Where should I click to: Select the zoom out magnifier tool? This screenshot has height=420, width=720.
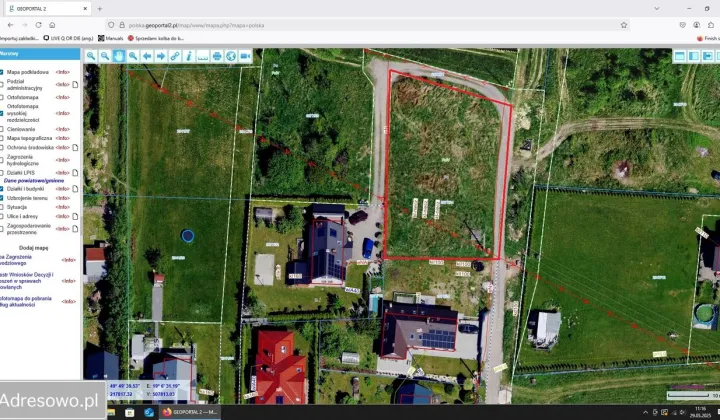coord(105,56)
